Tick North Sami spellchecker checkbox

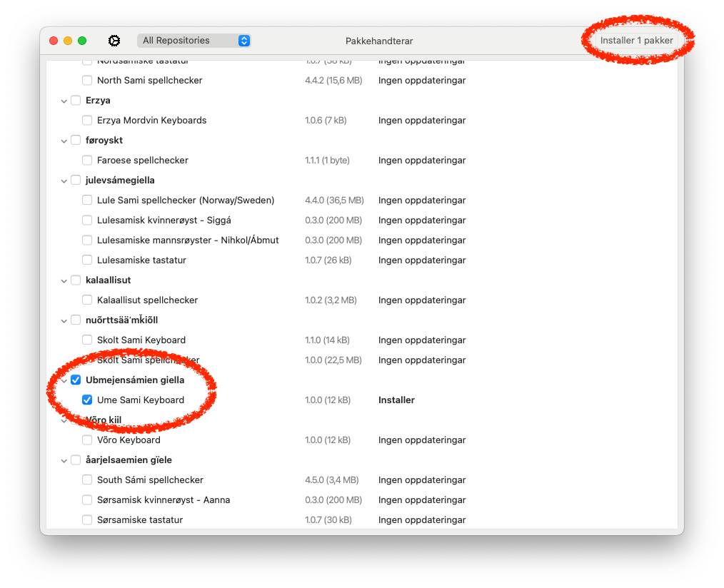[87, 81]
